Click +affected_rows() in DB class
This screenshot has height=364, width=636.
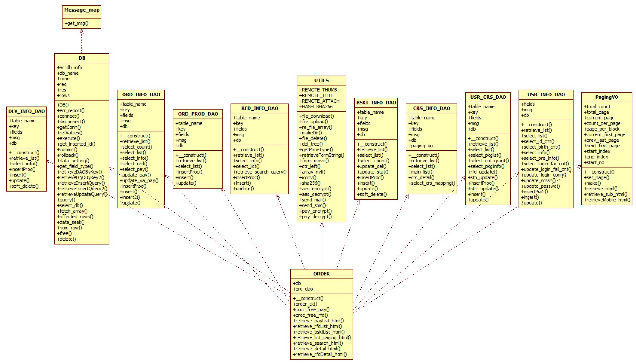pyautogui.click(x=75, y=217)
